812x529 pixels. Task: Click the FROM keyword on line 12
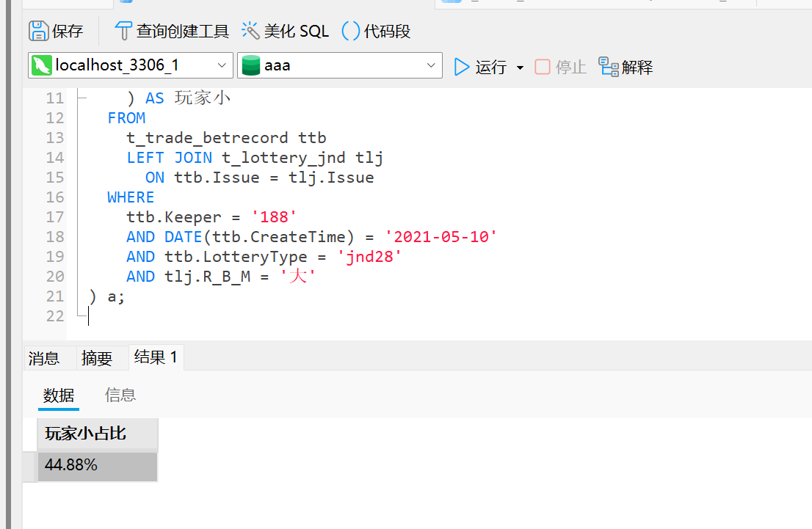click(x=126, y=118)
